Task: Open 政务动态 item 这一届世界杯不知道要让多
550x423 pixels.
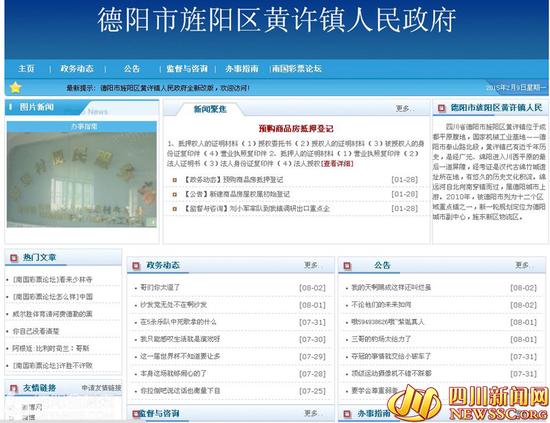Action: (180, 356)
